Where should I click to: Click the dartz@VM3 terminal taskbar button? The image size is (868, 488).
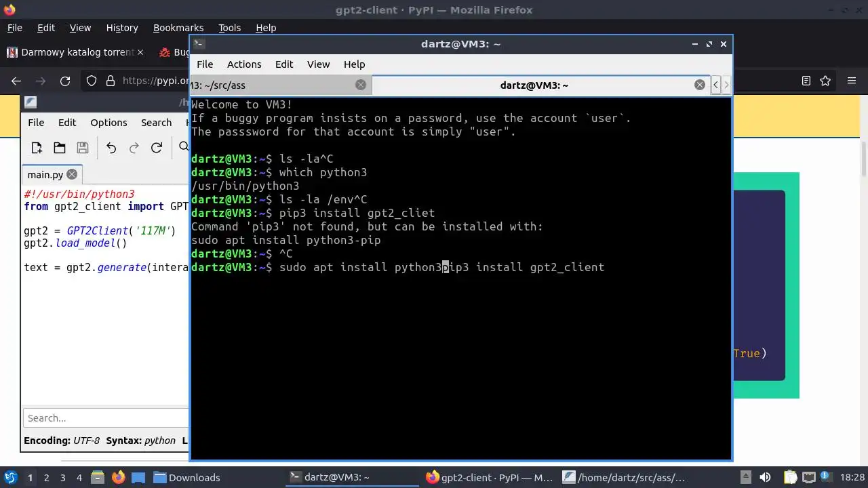tap(353, 477)
